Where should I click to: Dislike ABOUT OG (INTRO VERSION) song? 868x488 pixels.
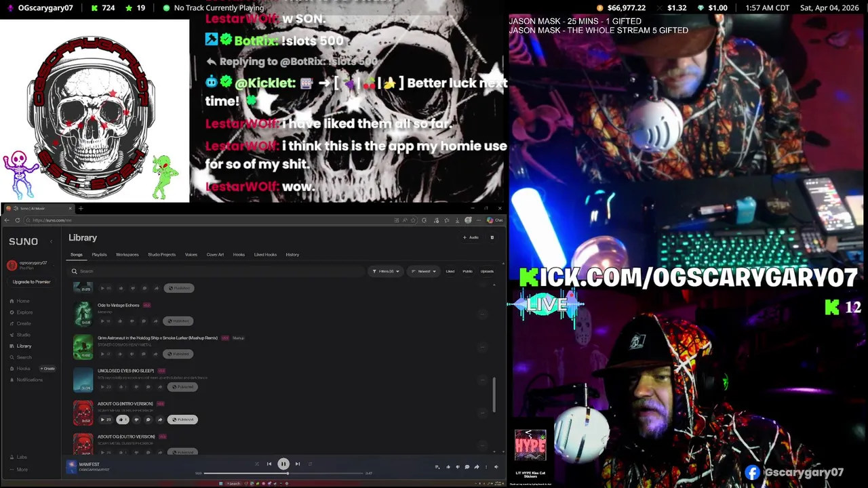coord(136,420)
